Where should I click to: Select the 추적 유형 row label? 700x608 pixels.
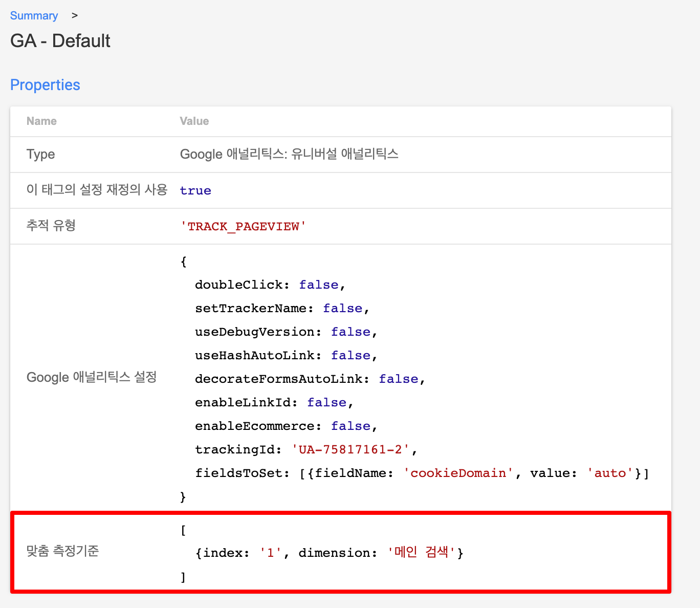coord(51,226)
